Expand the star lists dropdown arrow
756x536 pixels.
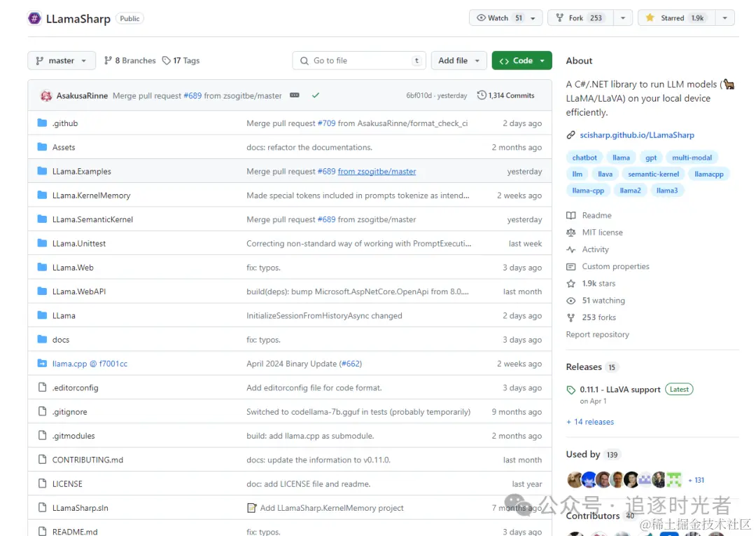click(724, 18)
